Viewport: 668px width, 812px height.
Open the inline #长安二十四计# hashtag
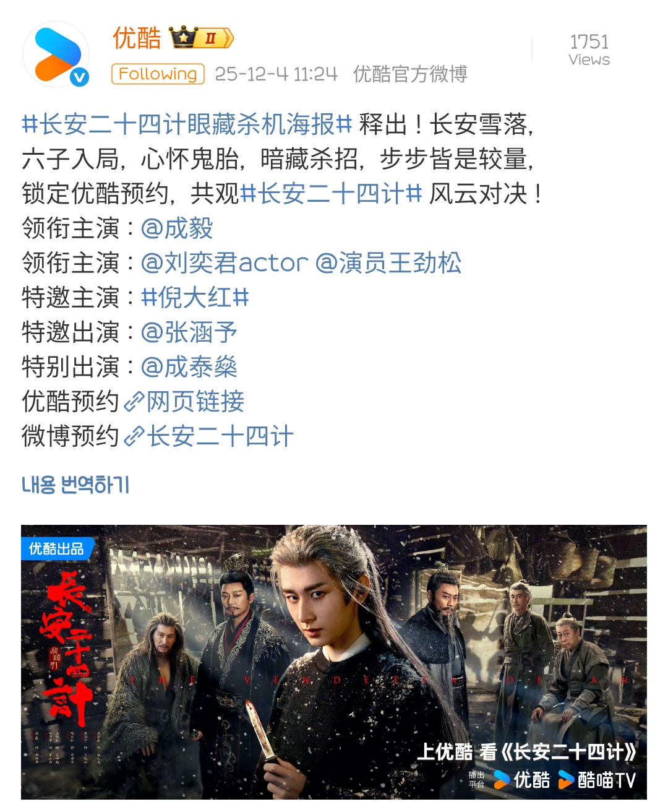click(x=331, y=194)
